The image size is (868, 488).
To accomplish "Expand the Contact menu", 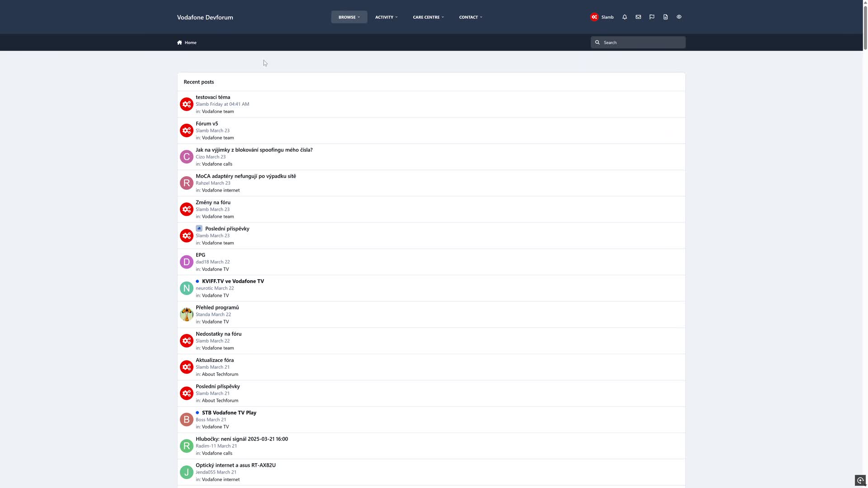I will [x=471, y=17].
